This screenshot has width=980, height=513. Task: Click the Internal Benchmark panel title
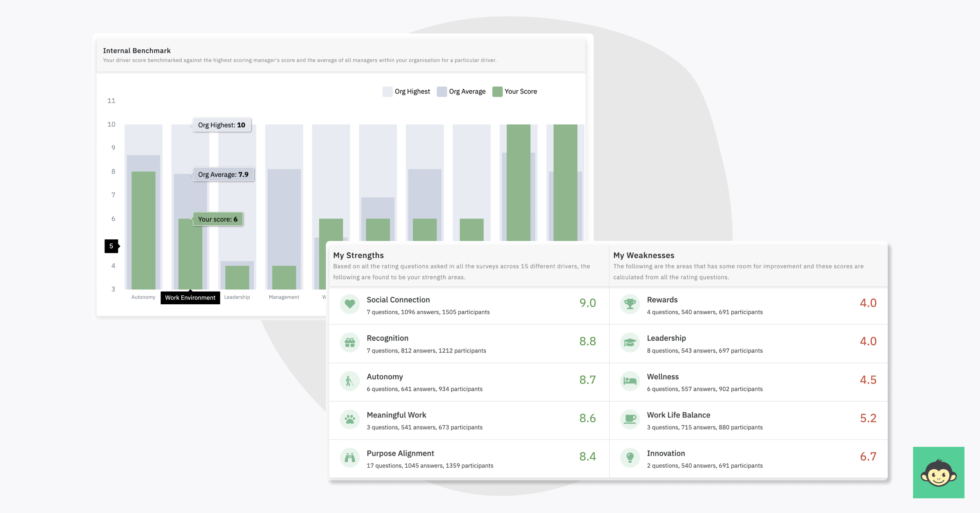point(137,51)
